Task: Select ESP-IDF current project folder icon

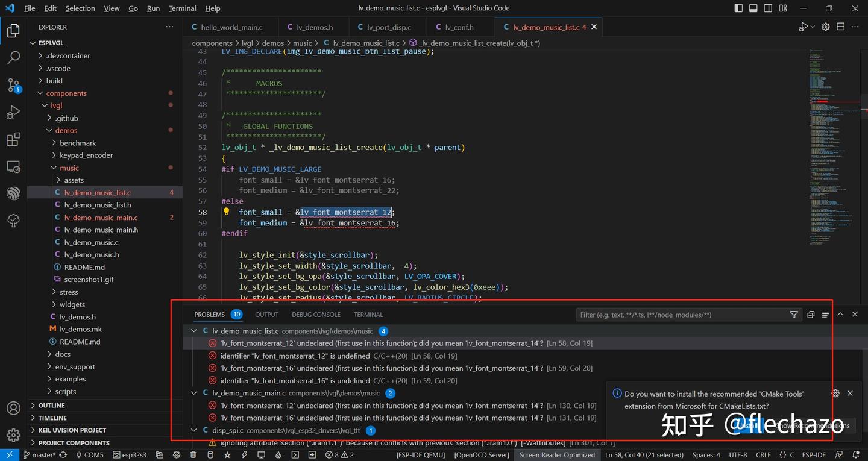Action: pos(159,455)
